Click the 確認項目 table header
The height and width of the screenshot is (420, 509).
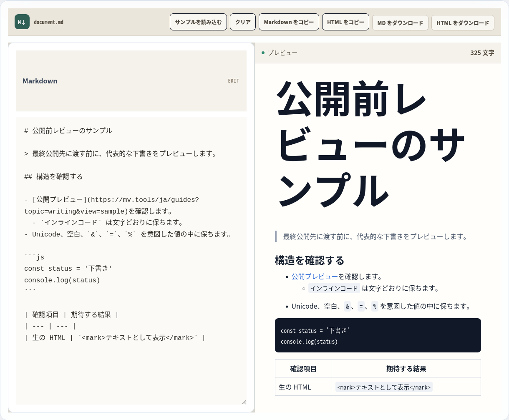pyautogui.click(x=303, y=369)
